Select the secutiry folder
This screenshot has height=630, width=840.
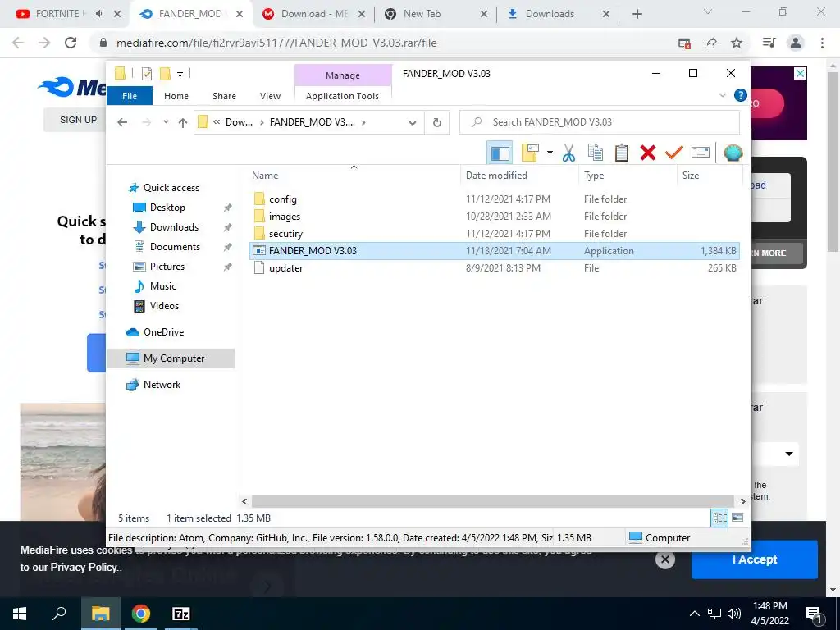[285, 234]
